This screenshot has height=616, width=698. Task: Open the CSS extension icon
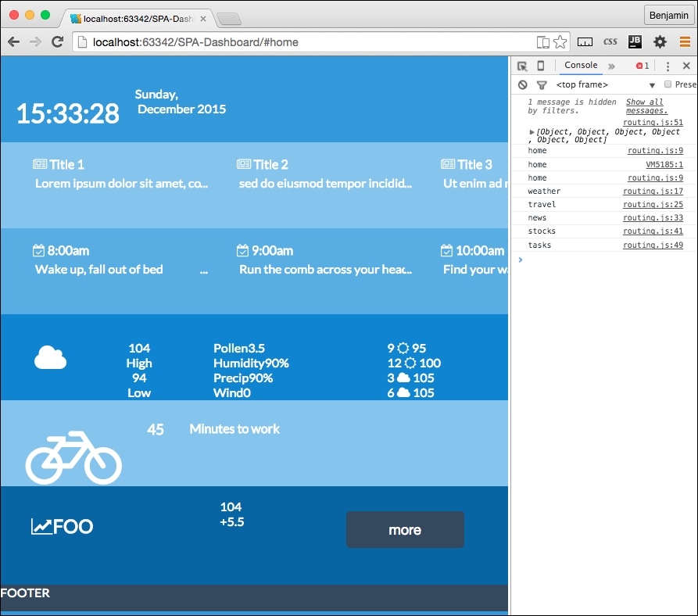pyautogui.click(x=610, y=42)
